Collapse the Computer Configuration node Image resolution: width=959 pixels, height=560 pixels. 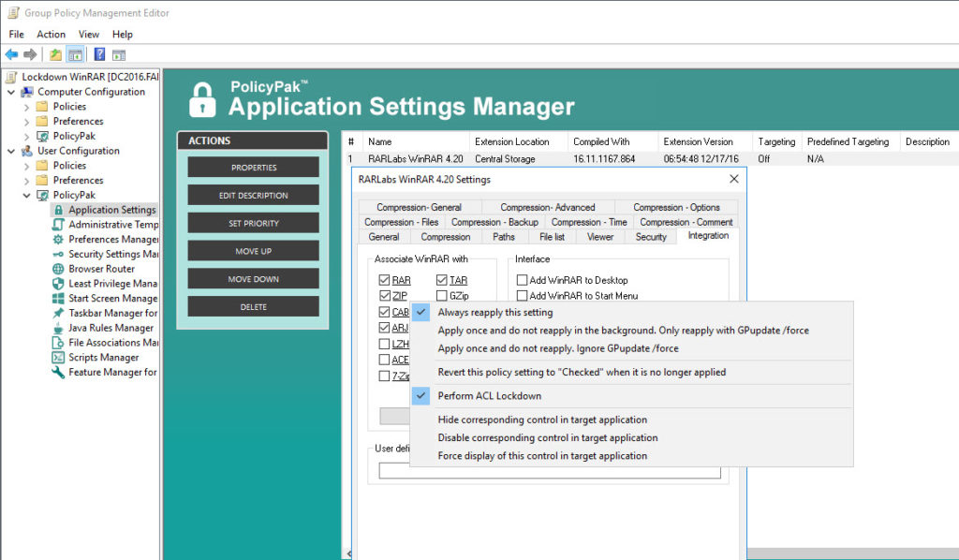(x=11, y=92)
